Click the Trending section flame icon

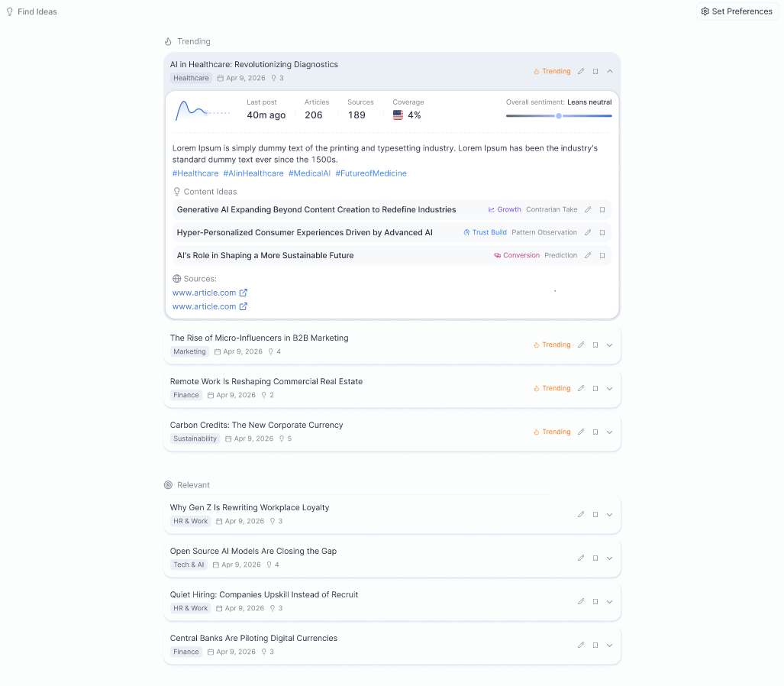[x=168, y=41]
